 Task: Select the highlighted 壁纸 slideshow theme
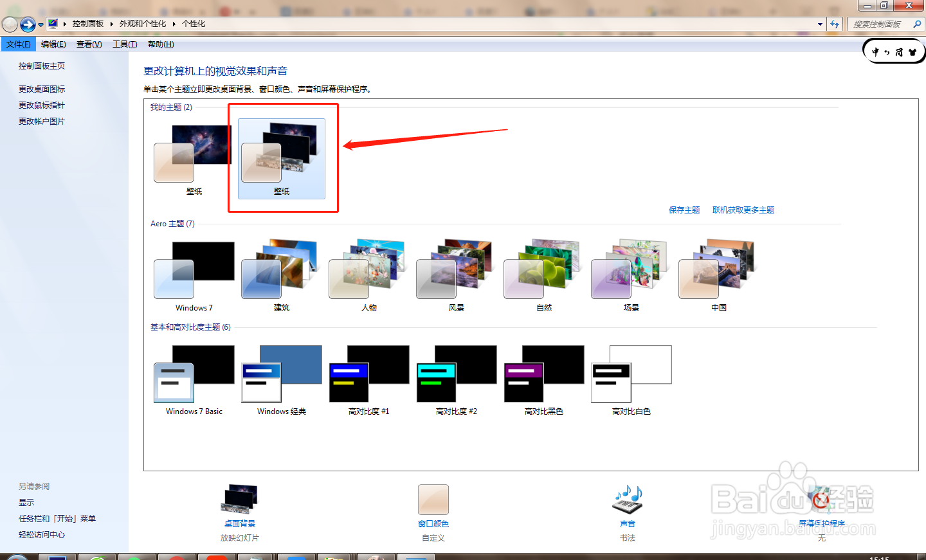[282, 159]
